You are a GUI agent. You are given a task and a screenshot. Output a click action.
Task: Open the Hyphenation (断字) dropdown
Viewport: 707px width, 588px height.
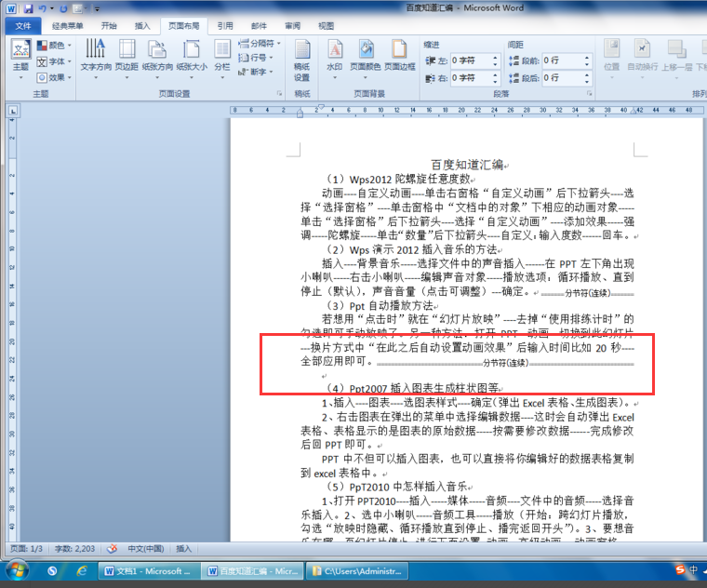point(256,72)
